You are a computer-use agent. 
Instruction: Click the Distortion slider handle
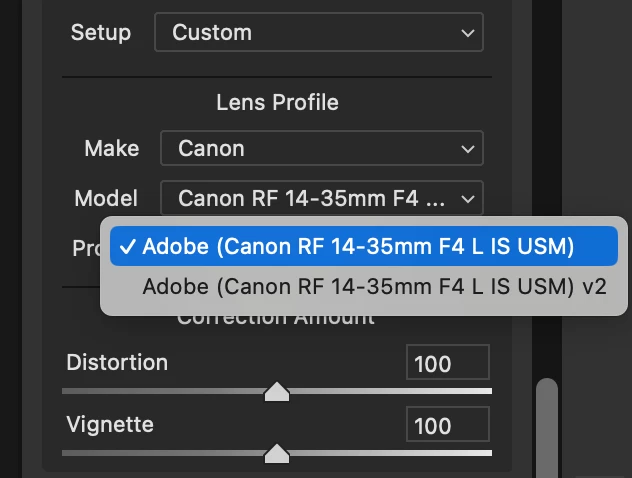coord(277,392)
